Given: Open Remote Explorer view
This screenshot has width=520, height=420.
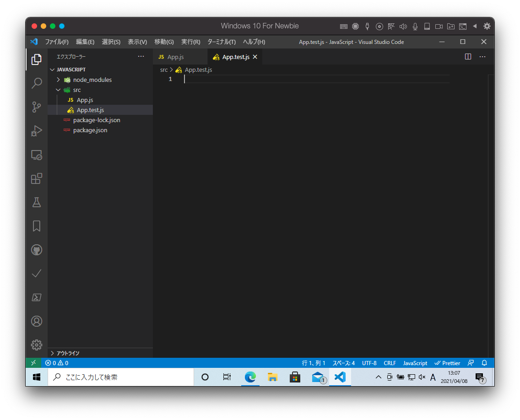Looking at the screenshot, I should point(37,155).
